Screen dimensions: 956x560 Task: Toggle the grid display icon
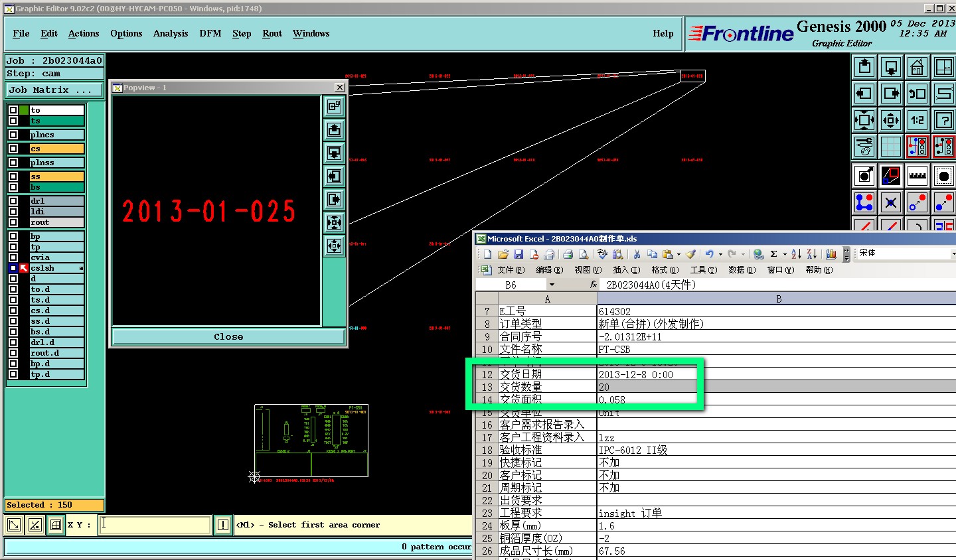point(891,147)
